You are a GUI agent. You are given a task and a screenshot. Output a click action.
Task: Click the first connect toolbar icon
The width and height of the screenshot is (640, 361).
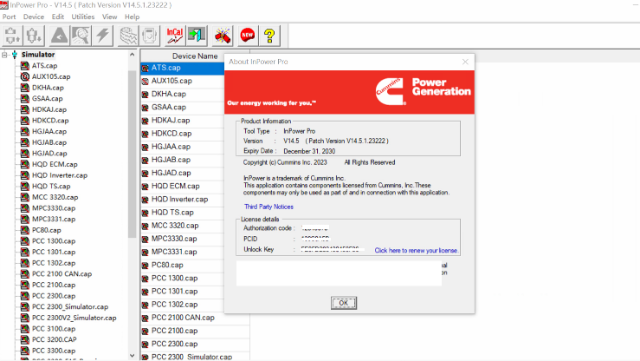point(12,36)
